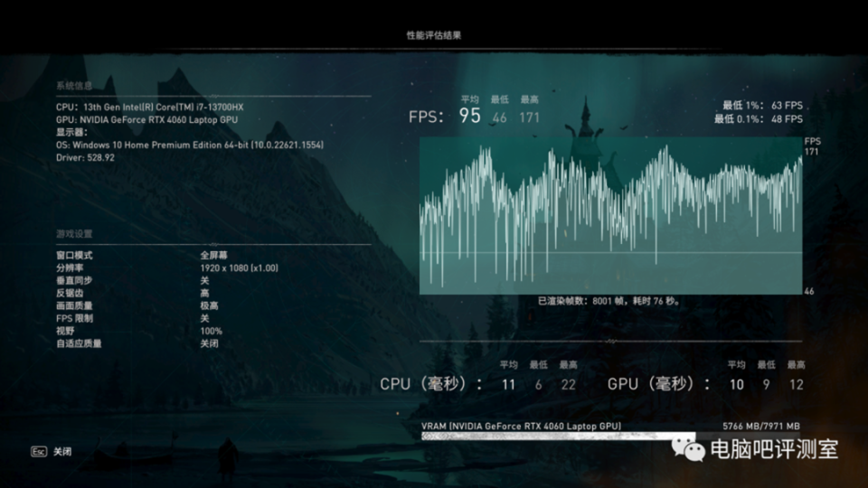The width and height of the screenshot is (868, 488).
Task: Click the CPU maximum value 22
Action: pyautogui.click(x=569, y=385)
